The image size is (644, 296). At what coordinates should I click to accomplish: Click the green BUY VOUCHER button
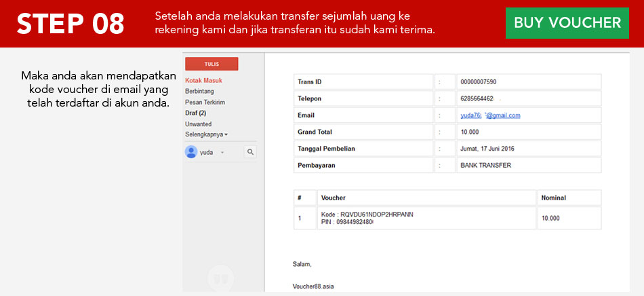tap(567, 22)
